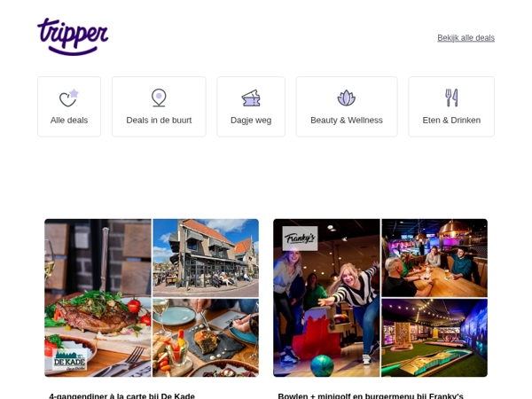Select the Dagje weg text
The height and width of the screenshot is (399, 532).
(251, 121)
